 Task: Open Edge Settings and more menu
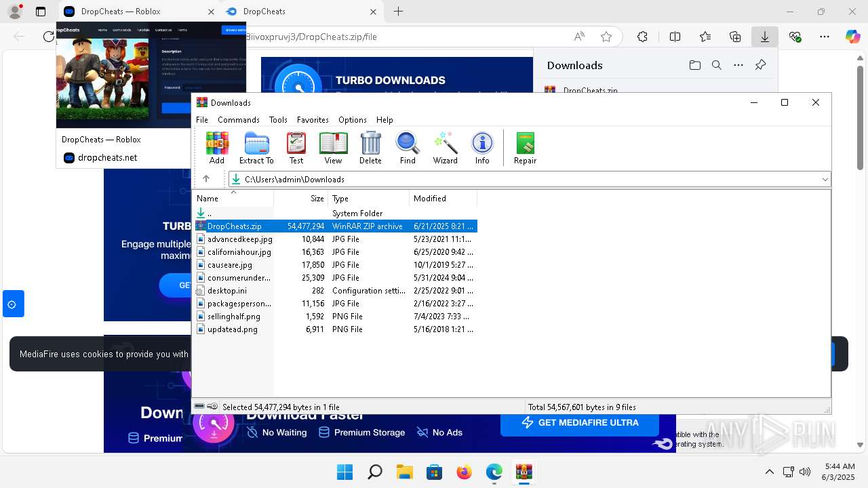coord(825,37)
